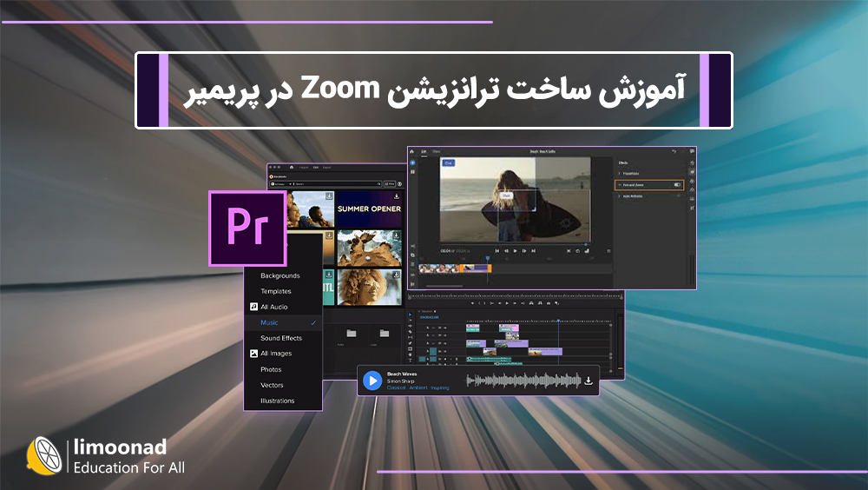The image size is (868, 490).
Task: Select Backgrounds in the category menu
Action: [x=280, y=275]
